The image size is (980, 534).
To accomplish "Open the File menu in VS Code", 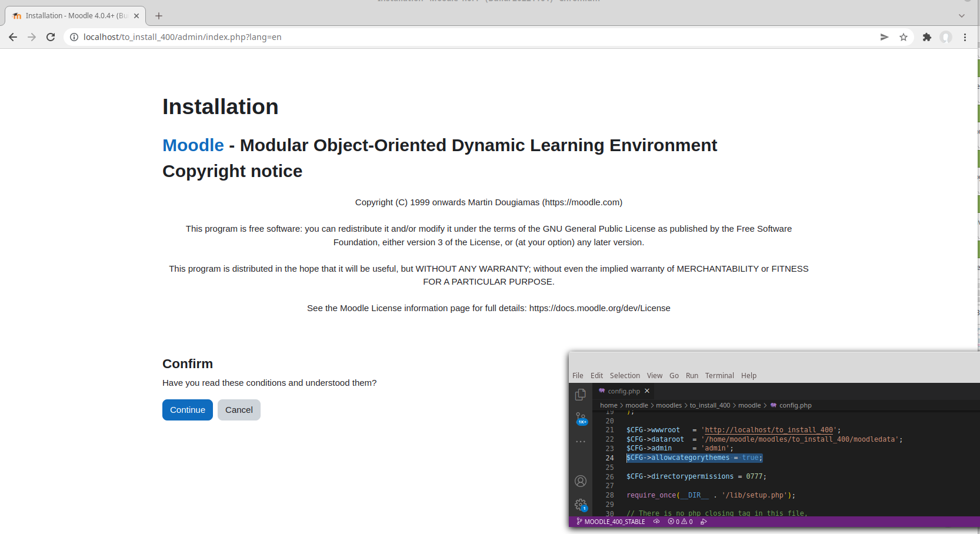I will (x=578, y=376).
